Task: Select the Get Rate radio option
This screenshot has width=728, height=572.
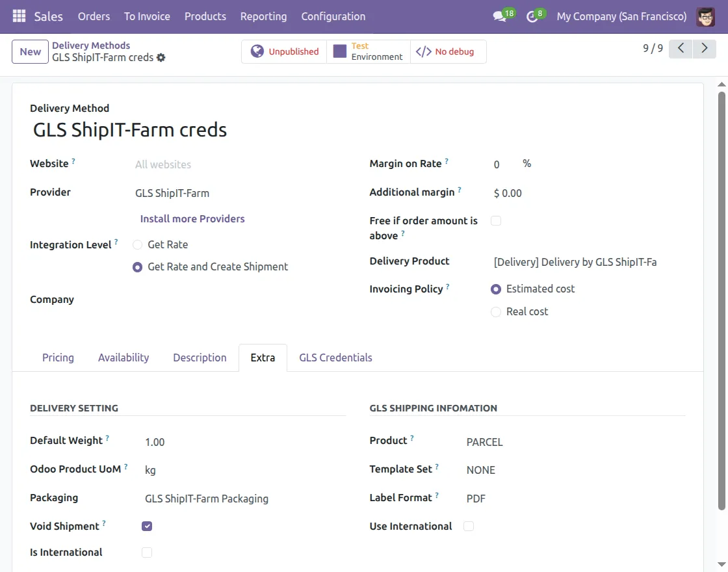Action: pos(137,244)
